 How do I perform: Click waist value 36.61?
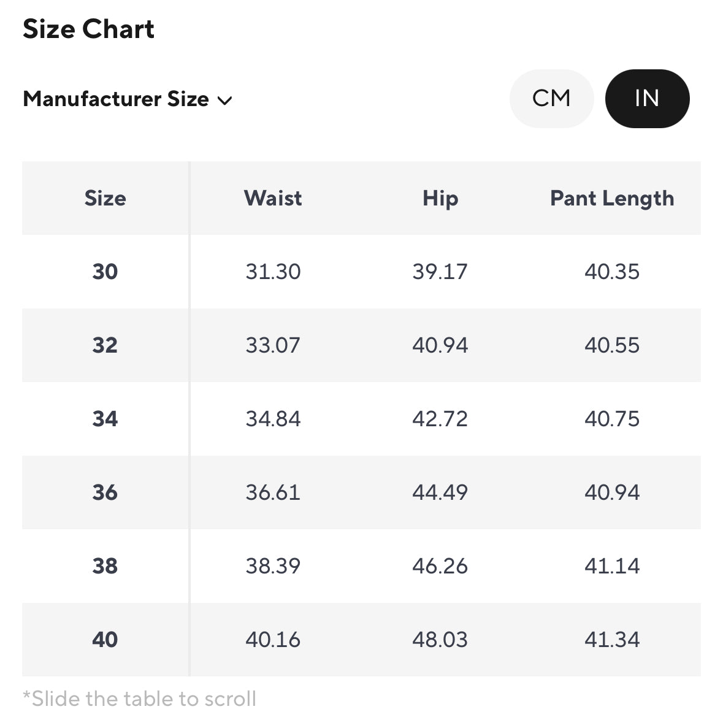pos(273,492)
